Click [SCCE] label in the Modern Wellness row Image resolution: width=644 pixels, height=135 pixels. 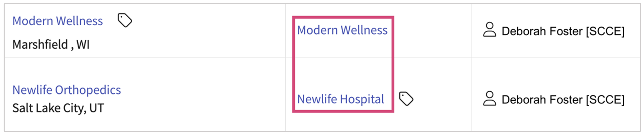click(605, 31)
